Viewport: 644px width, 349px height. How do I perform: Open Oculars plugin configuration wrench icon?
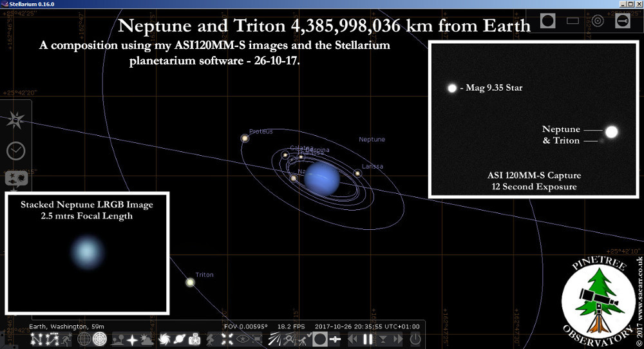pyautogui.click(x=623, y=21)
